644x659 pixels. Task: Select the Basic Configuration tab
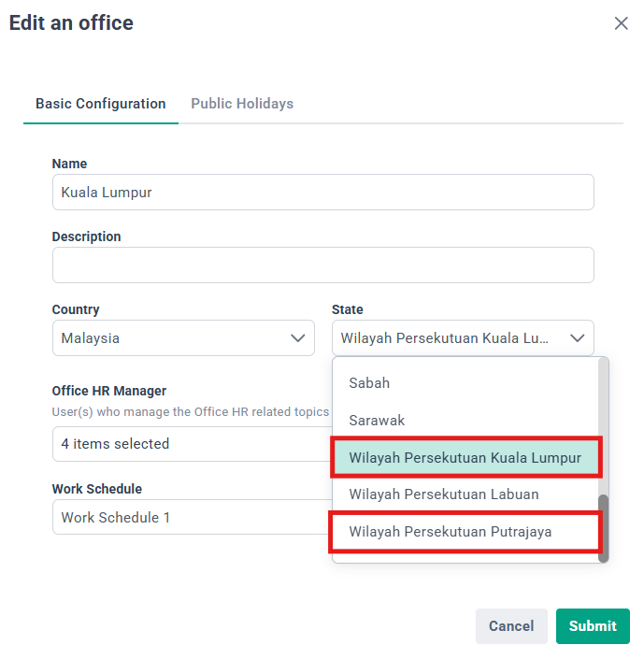click(x=101, y=104)
